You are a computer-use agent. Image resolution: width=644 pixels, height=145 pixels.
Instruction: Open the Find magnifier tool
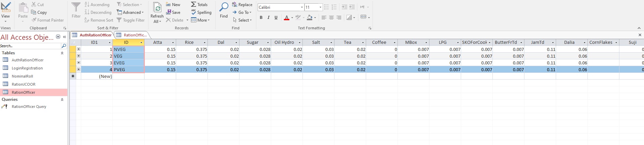click(x=224, y=10)
